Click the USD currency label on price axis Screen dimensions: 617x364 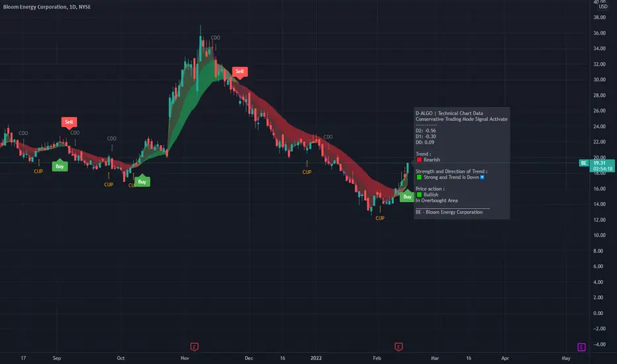[x=603, y=7]
